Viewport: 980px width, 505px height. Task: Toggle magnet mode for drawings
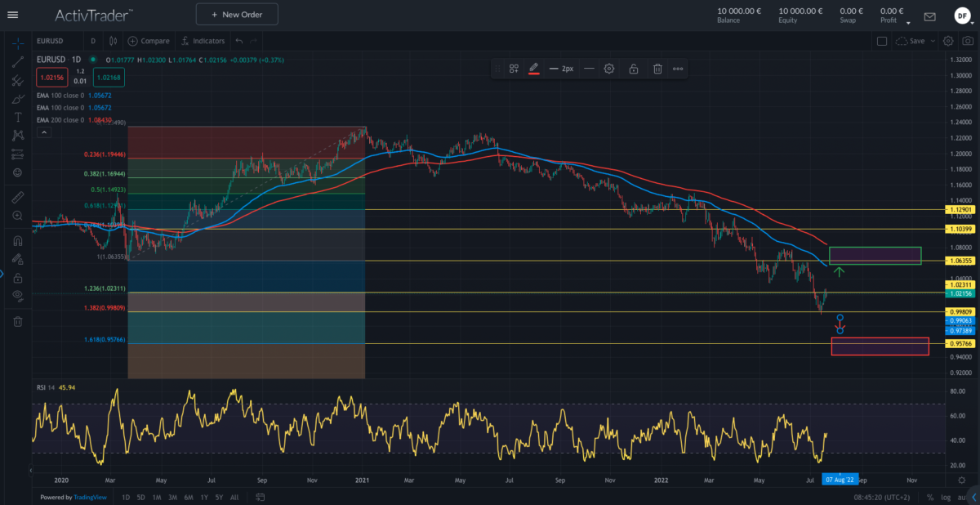point(17,241)
